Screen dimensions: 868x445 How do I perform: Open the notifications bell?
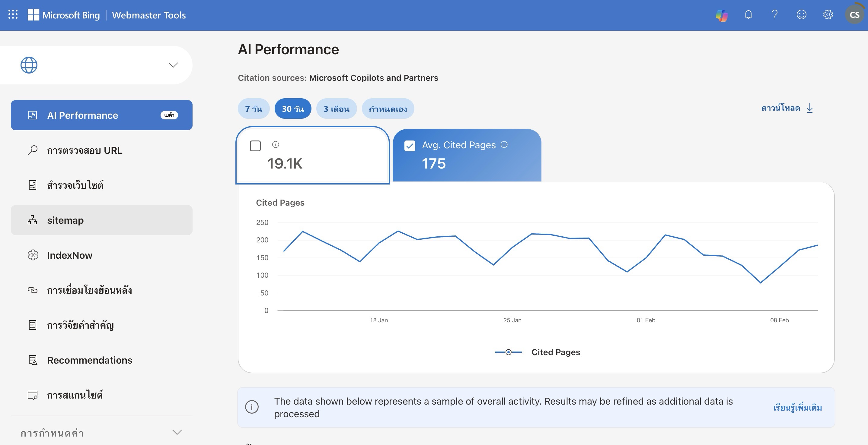(x=748, y=14)
